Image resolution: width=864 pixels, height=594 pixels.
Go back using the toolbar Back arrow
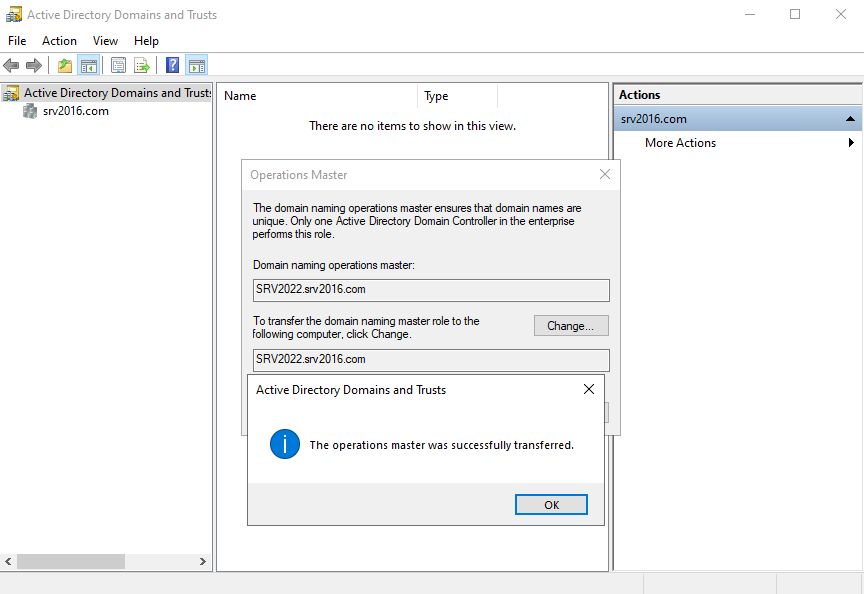point(11,66)
